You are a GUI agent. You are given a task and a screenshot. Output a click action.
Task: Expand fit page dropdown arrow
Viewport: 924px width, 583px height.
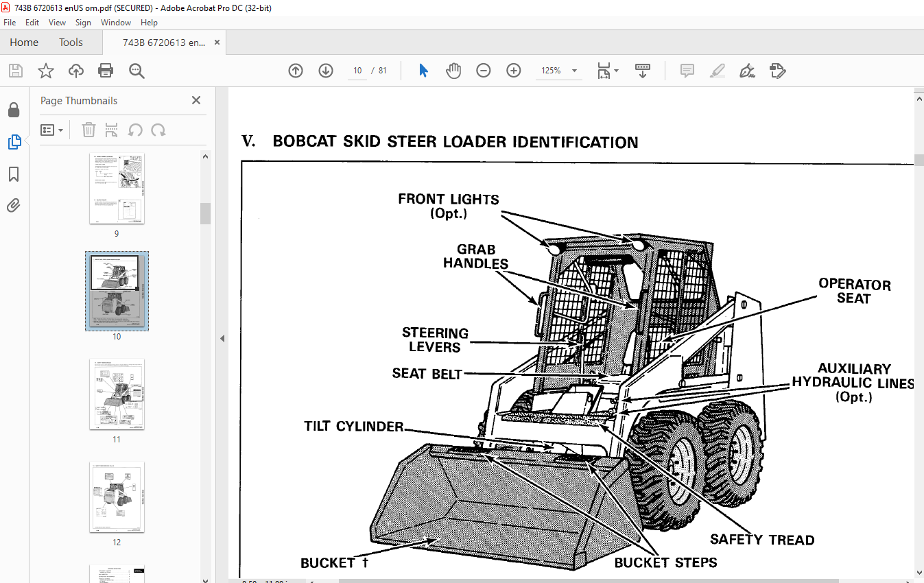click(616, 71)
